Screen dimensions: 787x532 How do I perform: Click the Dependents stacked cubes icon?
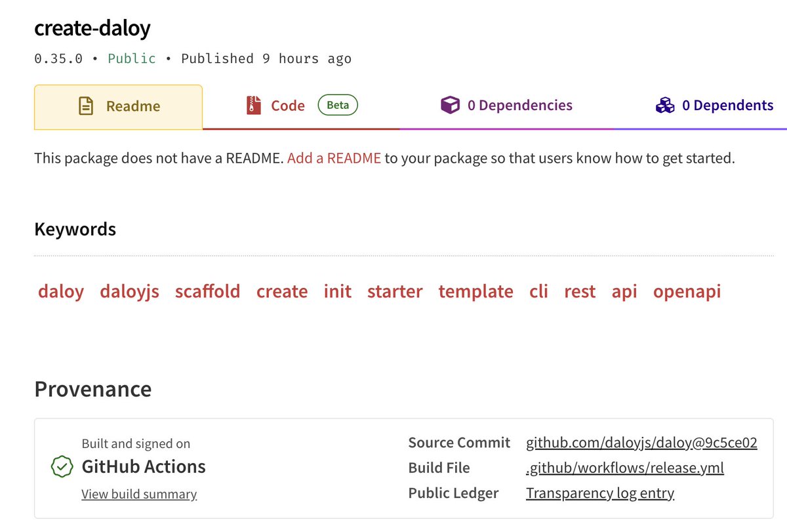[x=665, y=106]
